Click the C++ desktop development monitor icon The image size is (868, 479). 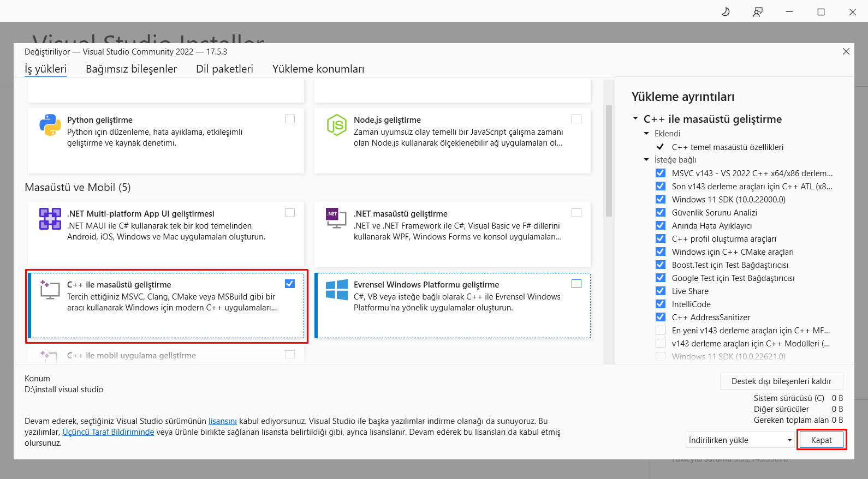pyautogui.click(x=50, y=290)
